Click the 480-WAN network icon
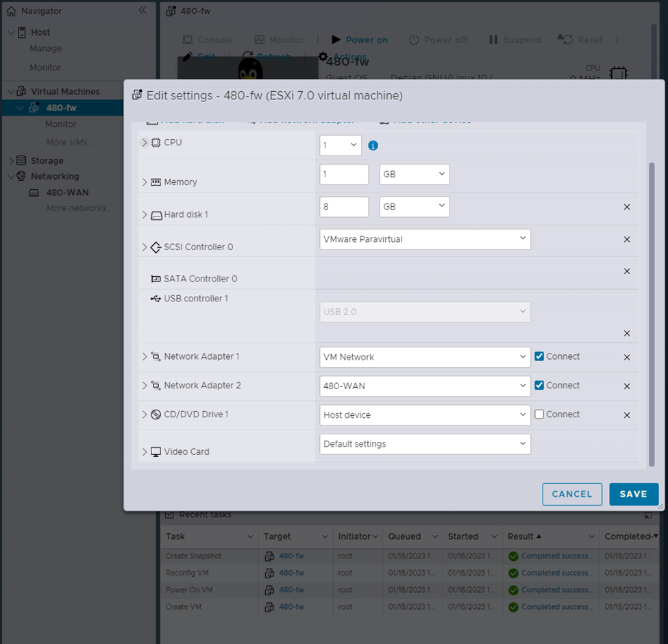 (34, 193)
